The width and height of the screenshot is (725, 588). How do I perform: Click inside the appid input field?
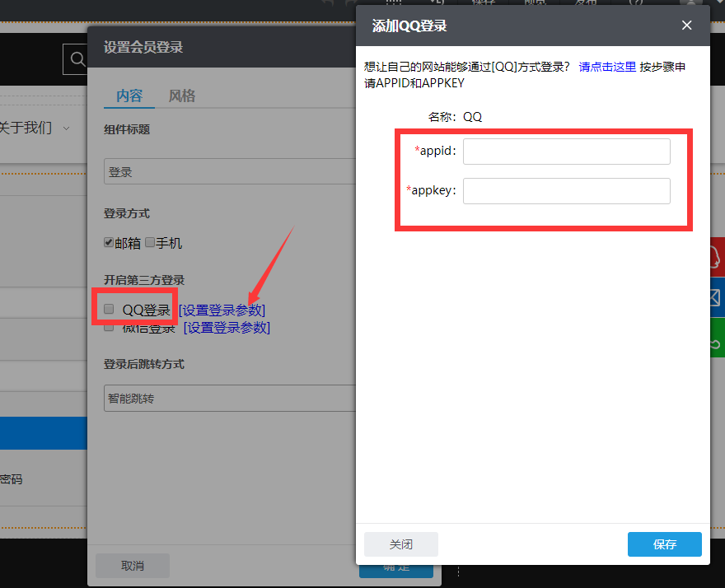[x=566, y=151]
